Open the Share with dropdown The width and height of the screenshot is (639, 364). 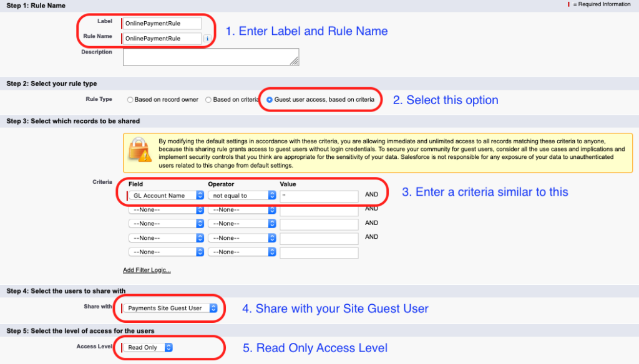tap(214, 308)
